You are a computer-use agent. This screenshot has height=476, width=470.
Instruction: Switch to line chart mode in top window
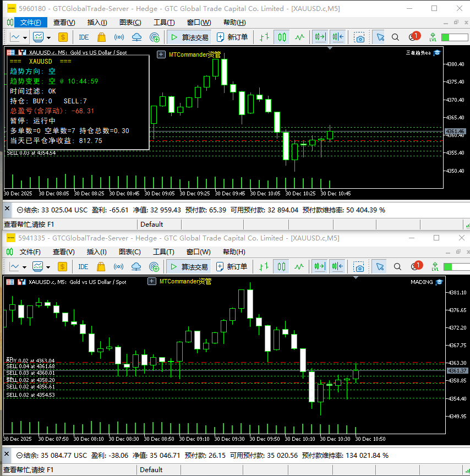tap(299, 37)
